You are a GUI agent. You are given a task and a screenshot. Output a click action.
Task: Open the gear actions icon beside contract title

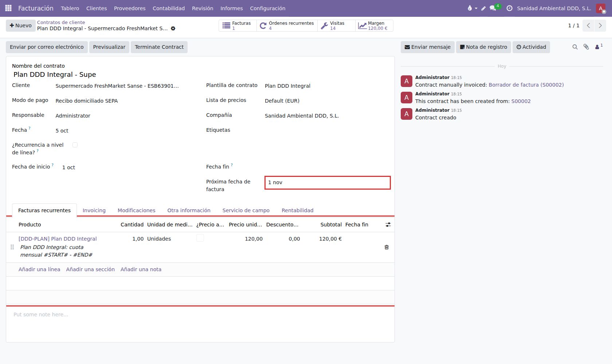coord(173,28)
